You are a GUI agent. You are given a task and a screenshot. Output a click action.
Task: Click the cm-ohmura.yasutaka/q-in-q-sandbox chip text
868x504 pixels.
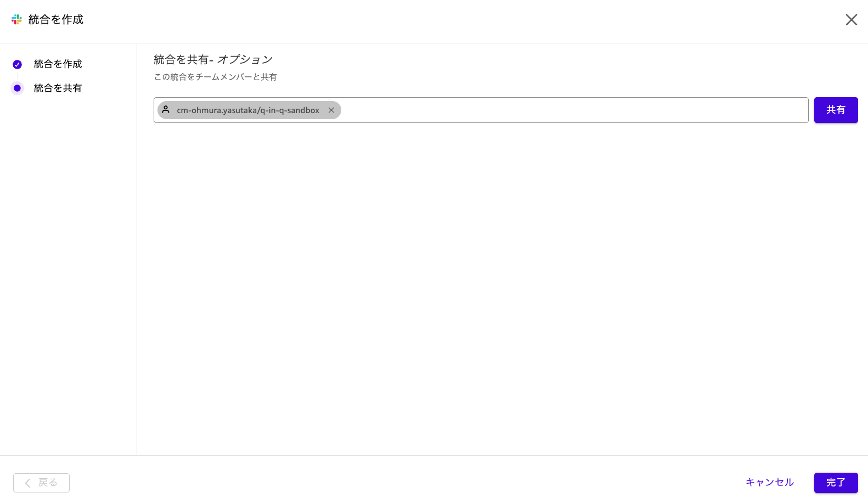[248, 110]
